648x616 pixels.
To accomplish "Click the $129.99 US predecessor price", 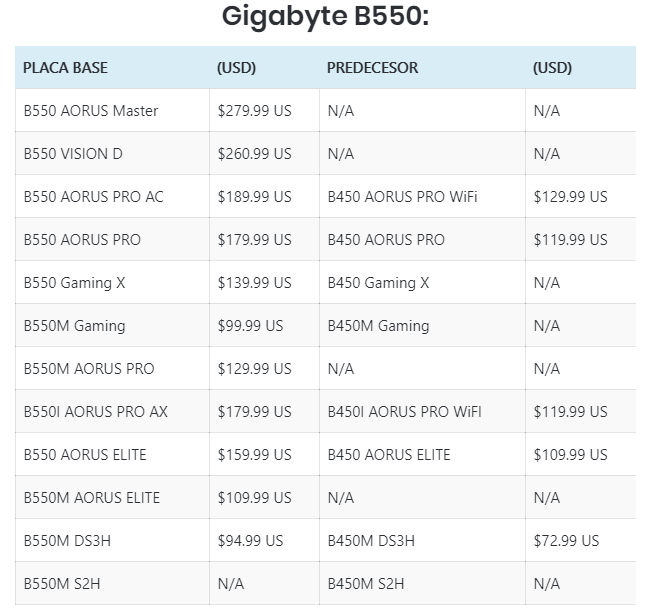I will click(x=570, y=197).
